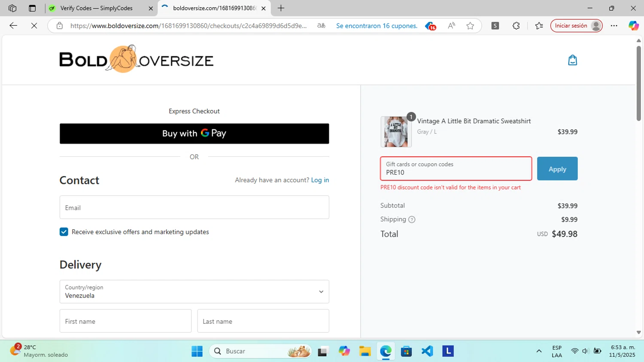Follow the Log in link
The image size is (644, 362).
(x=320, y=180)
